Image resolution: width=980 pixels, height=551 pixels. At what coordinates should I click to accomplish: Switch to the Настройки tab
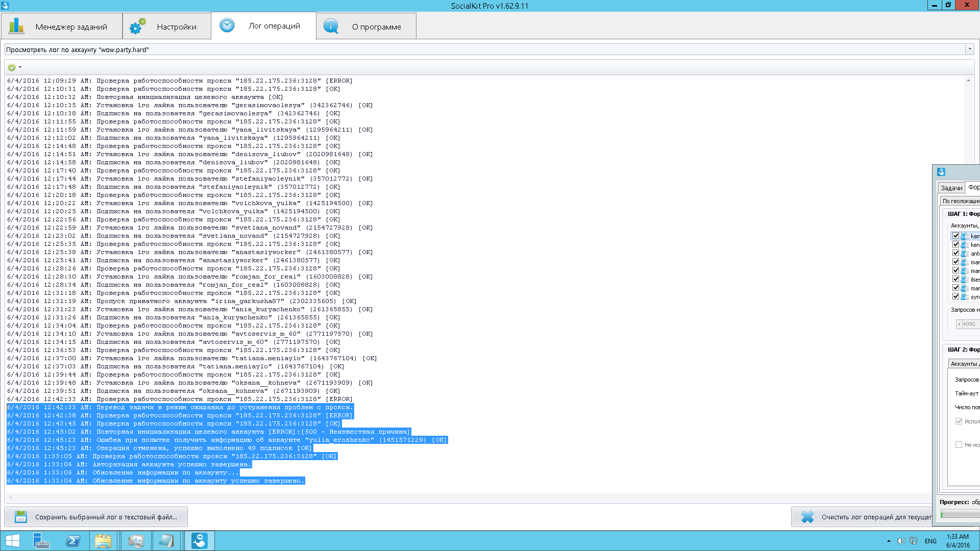coord(167,27)
